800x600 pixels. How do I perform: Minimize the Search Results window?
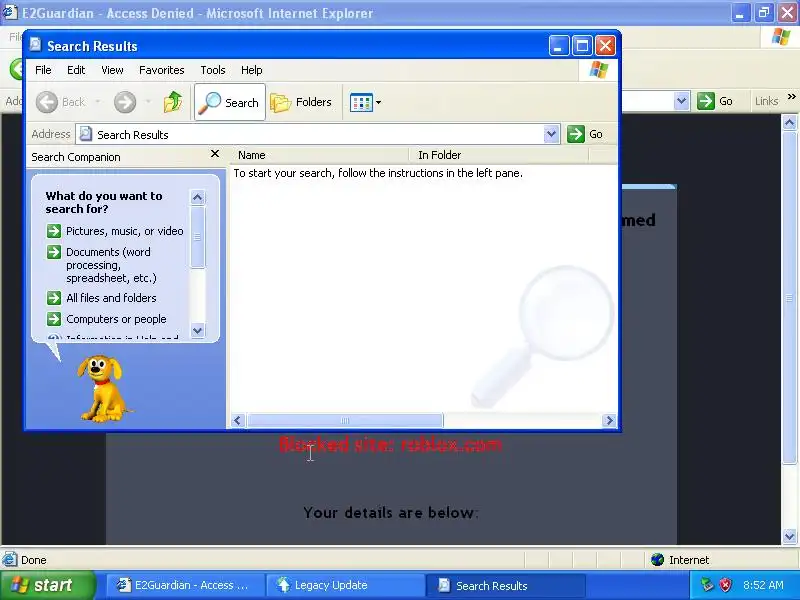(559, 46)
